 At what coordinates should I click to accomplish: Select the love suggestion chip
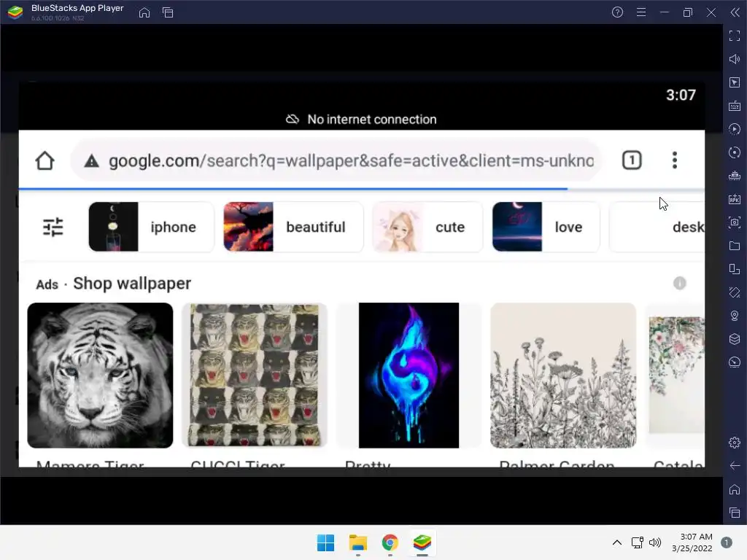point(546,227)
